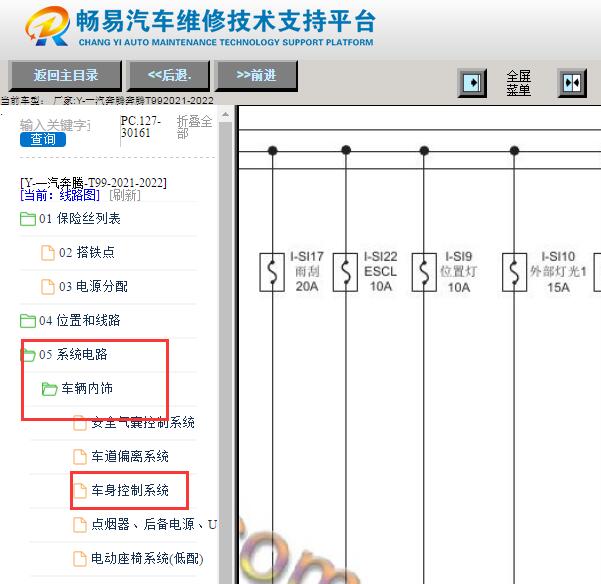Click the I-SI22 ESCL 10A fuse symbol

click(345, 272)
